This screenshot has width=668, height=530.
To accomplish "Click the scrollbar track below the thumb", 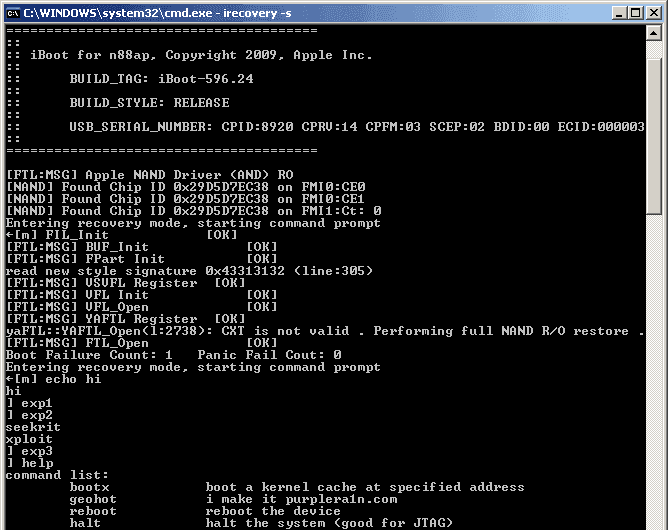I will [x=654, y=371].
